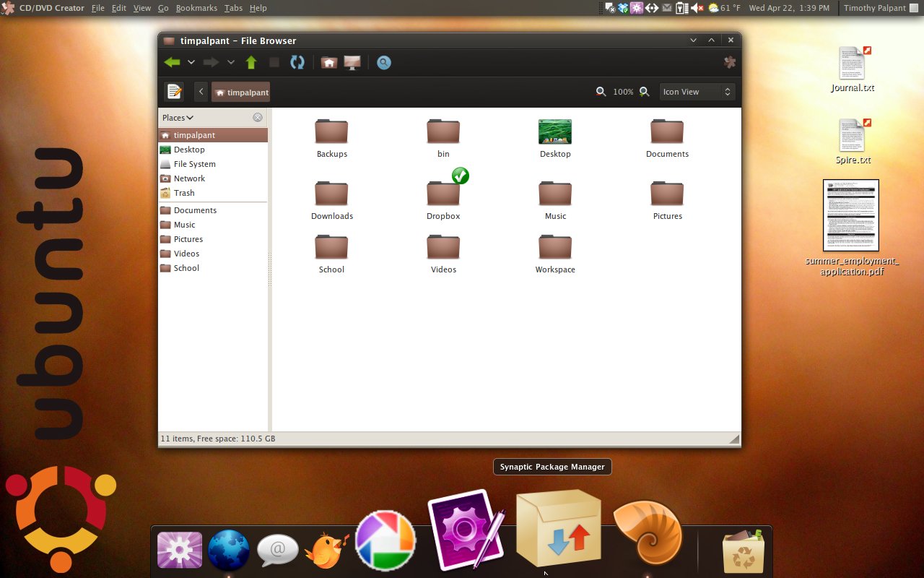
Task: Open the View menu
Action: point(142,8)
